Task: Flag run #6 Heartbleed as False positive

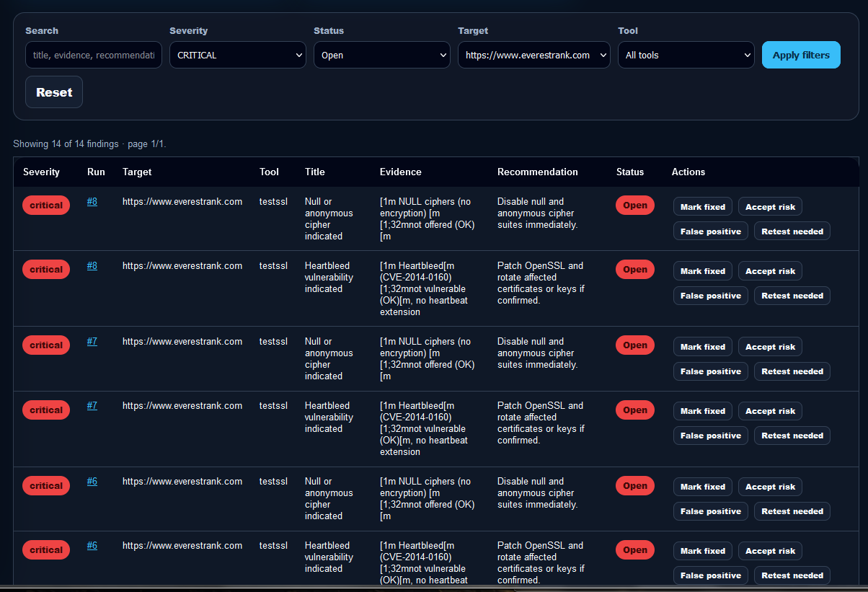Action: 711,575
